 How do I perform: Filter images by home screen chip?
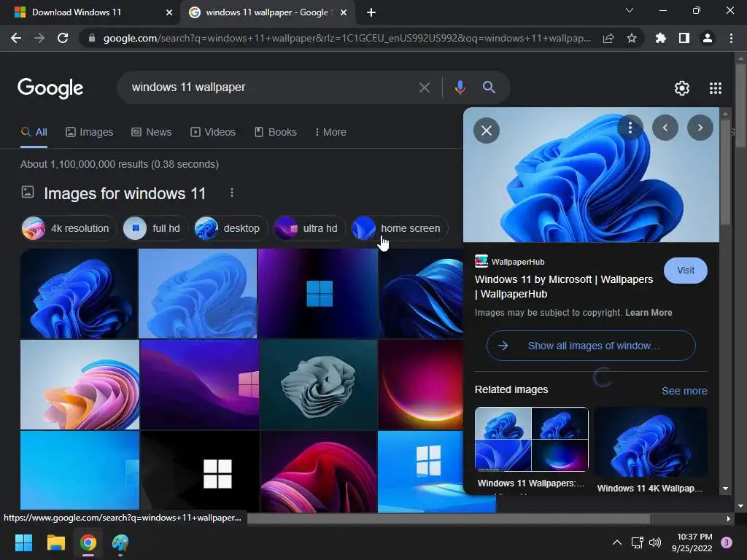399,228
